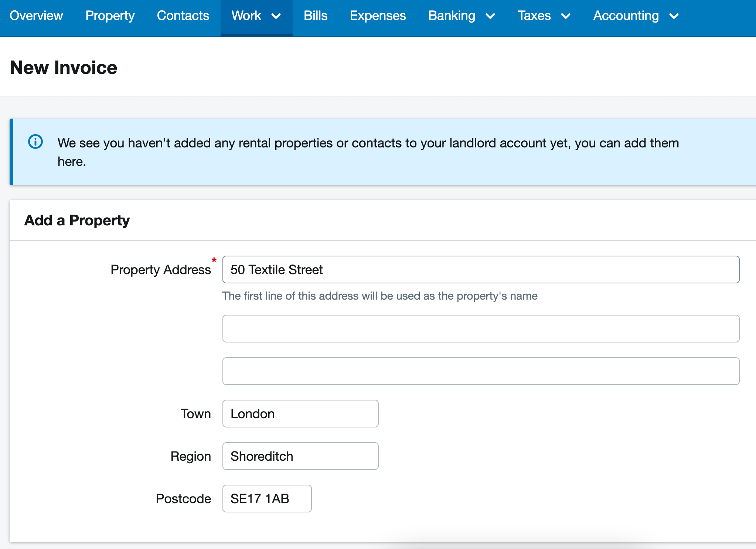This screenshot has height=549, width=756.
Task: Select the Banking menu item
Action: (x=452, y=16)
